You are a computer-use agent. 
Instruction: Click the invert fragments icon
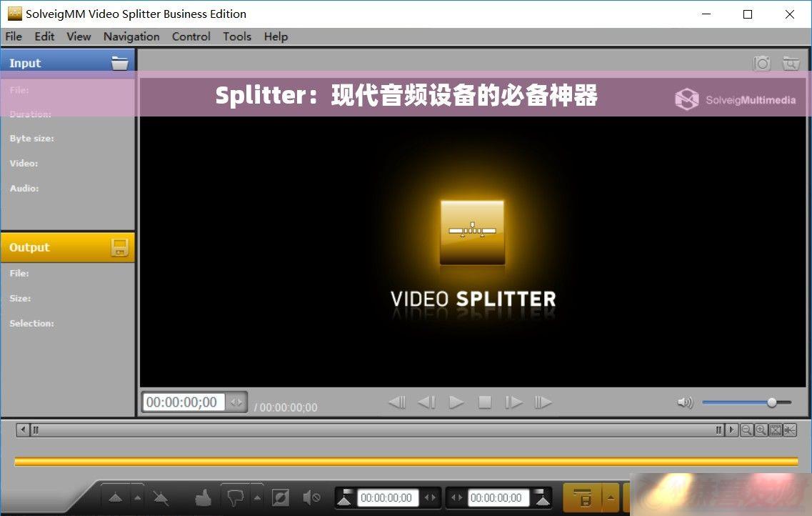[x=281, y=498]
